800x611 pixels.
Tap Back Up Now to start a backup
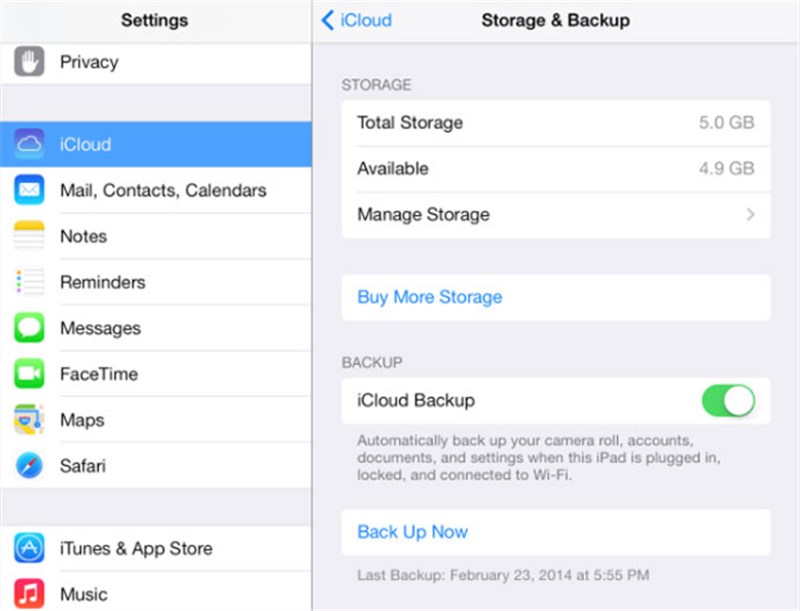tap(412, 532)
